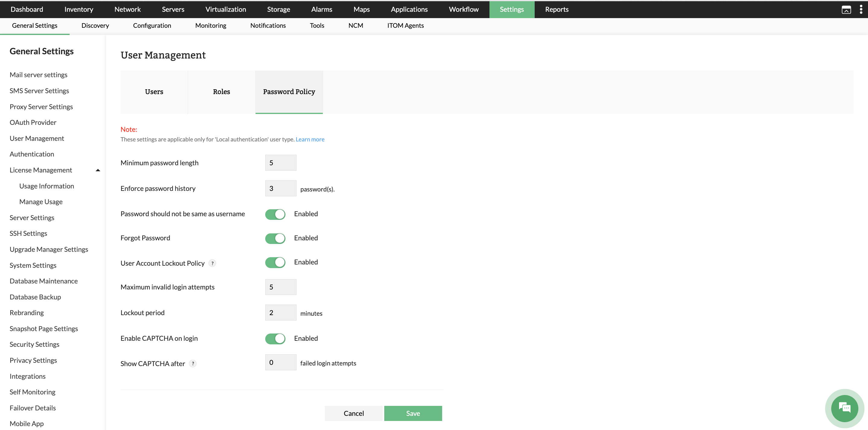The image size is (868, 430).
Task: Open Proxy Server Settings in sidebar
Action: (41, 106)
